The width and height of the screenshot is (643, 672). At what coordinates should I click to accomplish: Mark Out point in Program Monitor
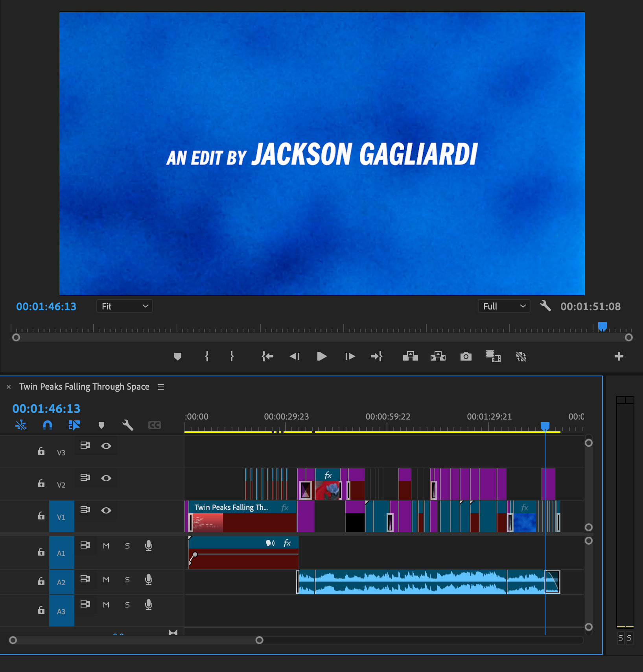pos(232,356)
